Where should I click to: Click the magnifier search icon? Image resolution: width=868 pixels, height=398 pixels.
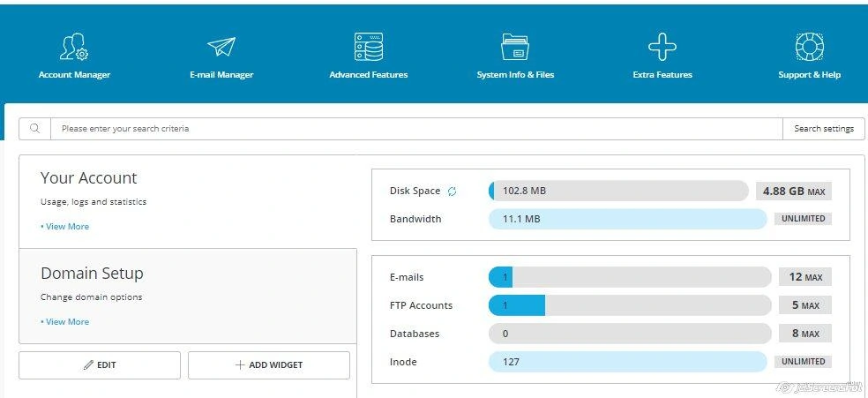(35, 129)
